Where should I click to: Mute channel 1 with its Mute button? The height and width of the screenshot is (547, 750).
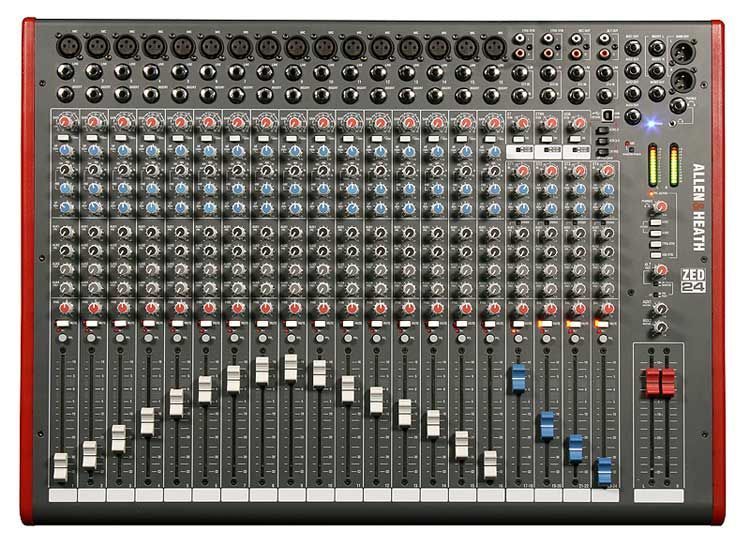pyautogui.click(x=63, y=324)
